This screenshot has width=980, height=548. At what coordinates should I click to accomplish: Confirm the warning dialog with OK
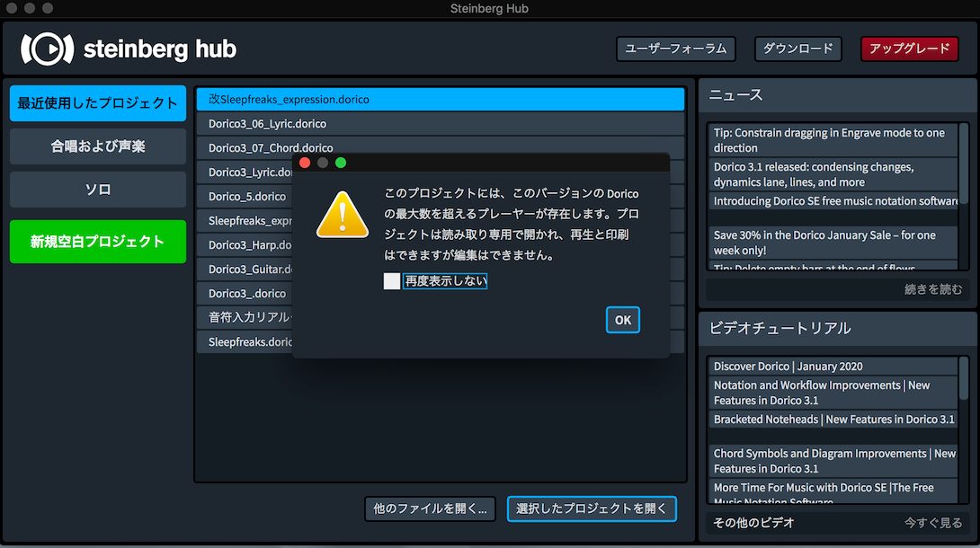pyautogui.click(x=622, y=320)
